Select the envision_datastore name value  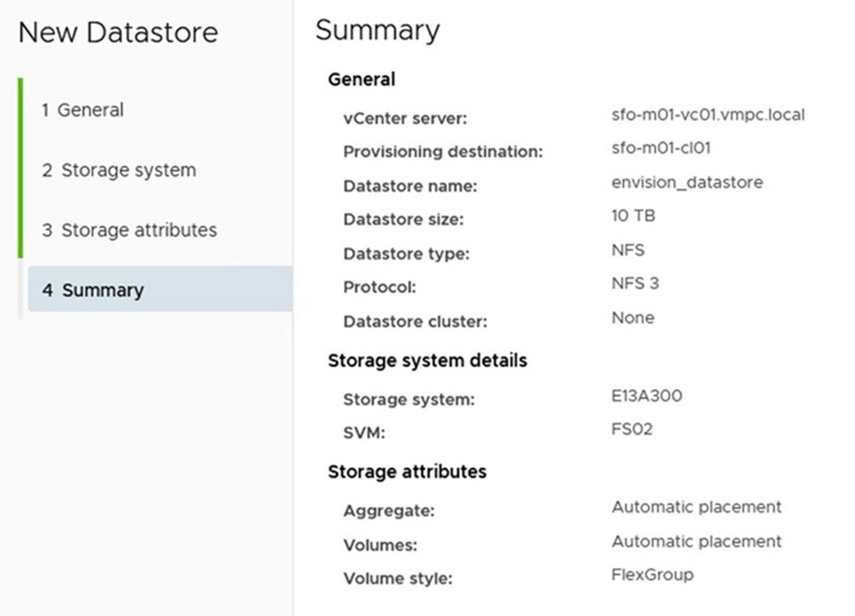(687, 182)
